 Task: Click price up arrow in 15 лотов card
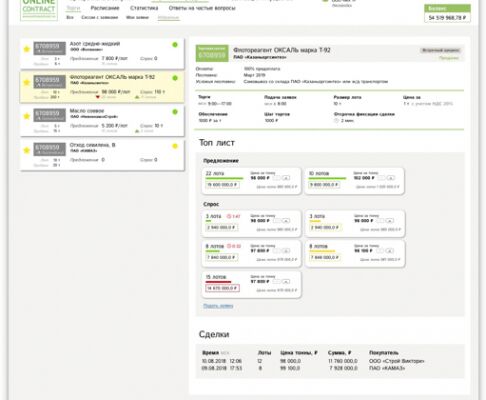click(x=286, y=282)
